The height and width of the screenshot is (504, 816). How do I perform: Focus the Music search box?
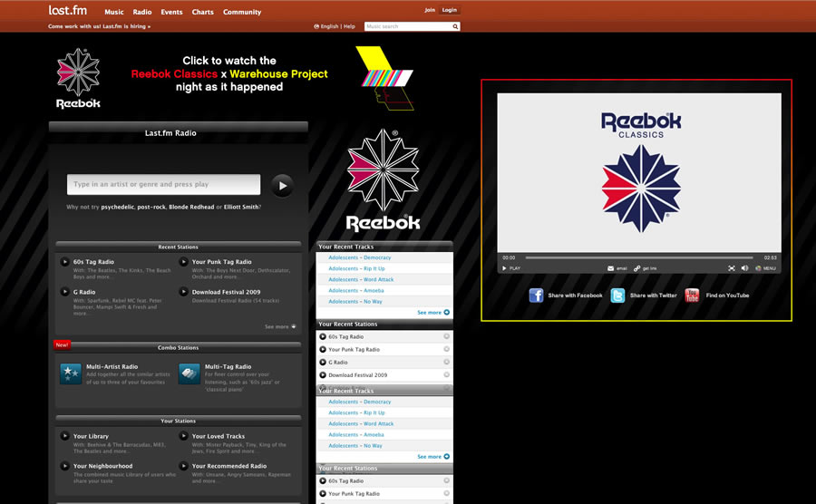[x=407, y=26]
